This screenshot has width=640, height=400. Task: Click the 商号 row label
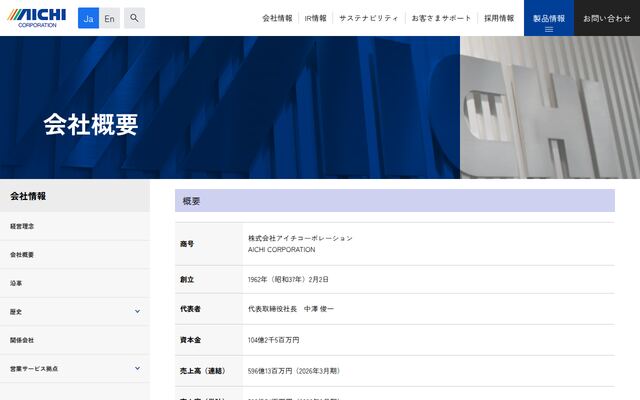click(187, 244)
